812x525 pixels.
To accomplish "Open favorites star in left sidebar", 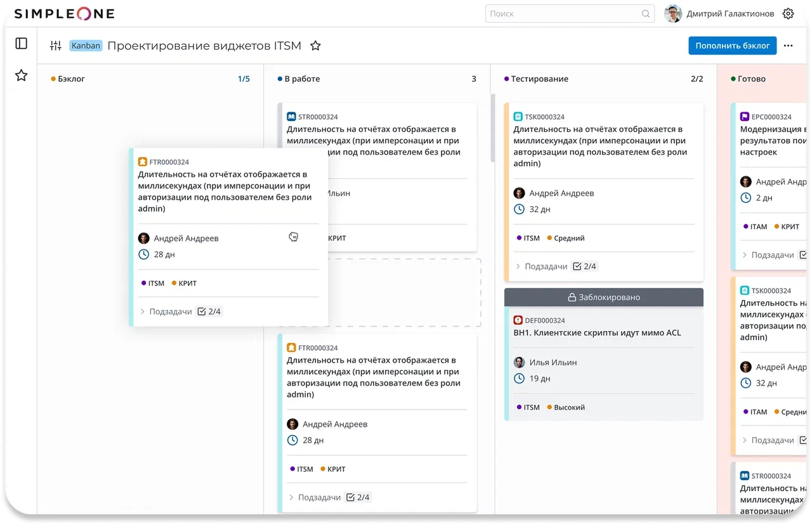I will point(22,75).
